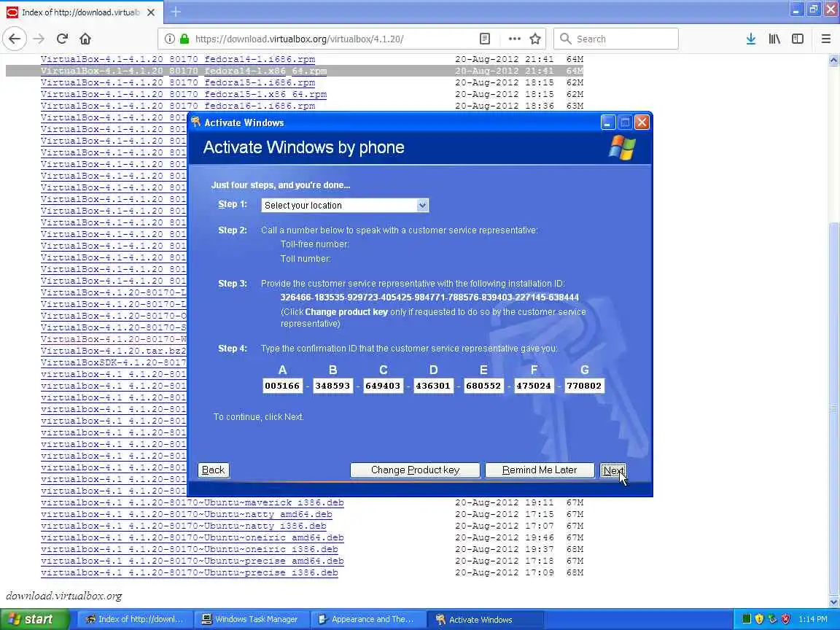The height and width of the screenshot is (630, 840).
Task: Open the Firefox hamburger menu
Action: tap(825, 39)
